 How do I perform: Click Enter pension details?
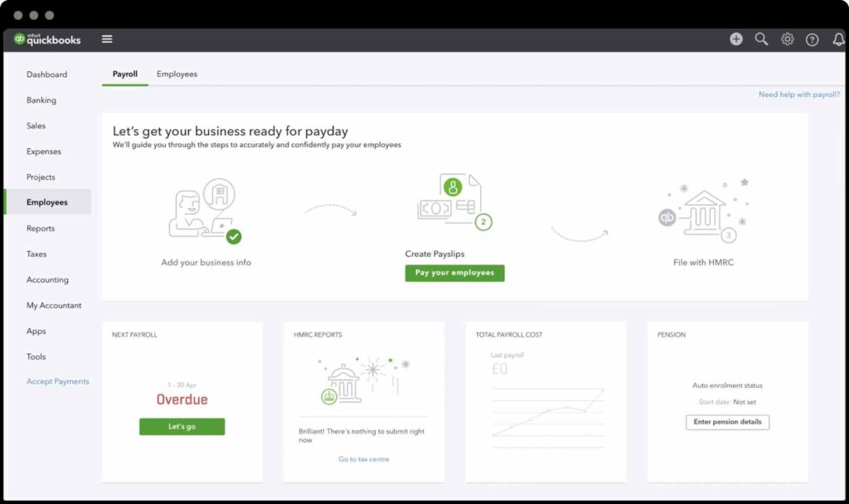click(727, 422)
